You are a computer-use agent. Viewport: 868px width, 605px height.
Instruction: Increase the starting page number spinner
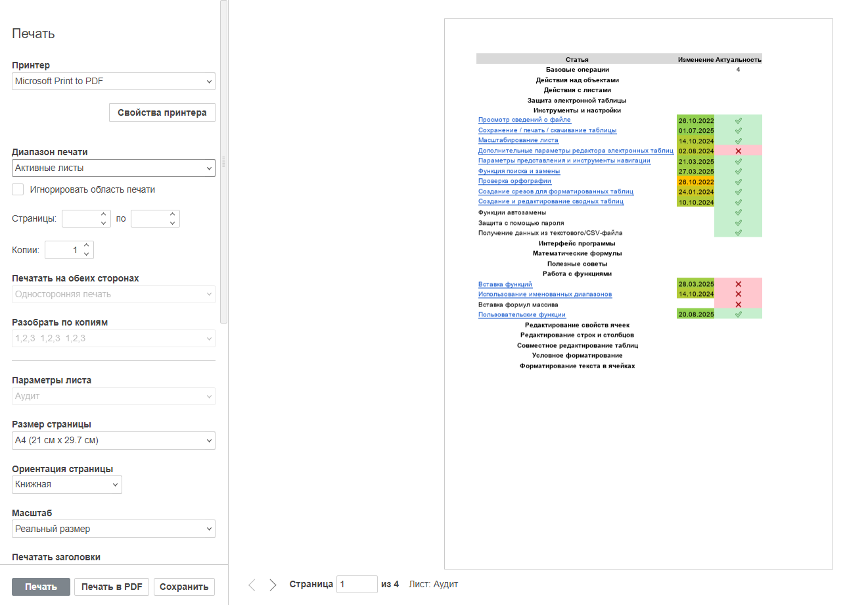103,214
